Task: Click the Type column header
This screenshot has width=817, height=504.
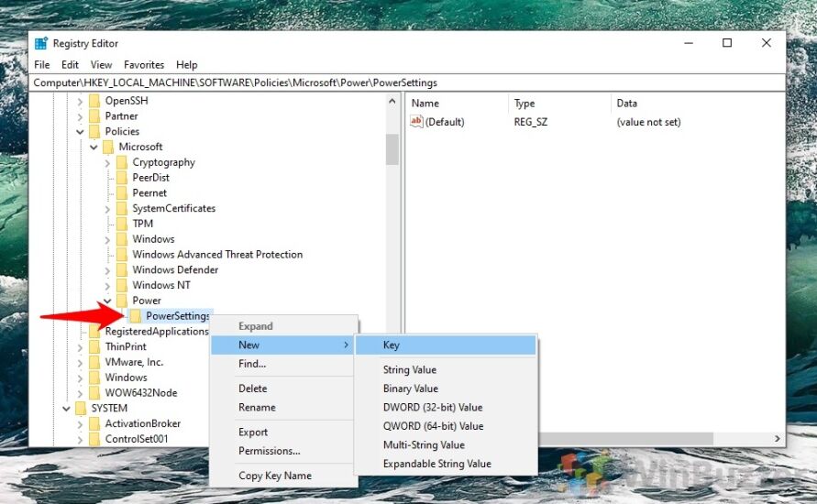Action: click(559, 103)
